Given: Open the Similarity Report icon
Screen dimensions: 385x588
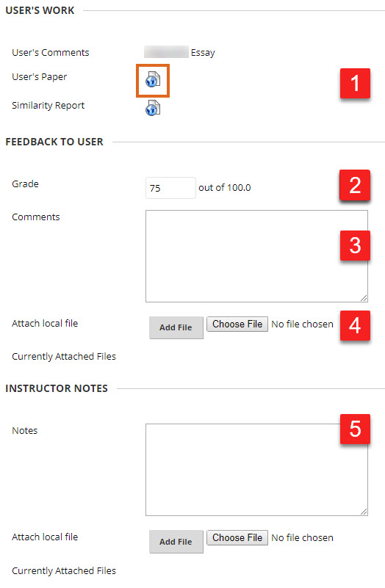Looking at the screenshot, I should point(153,108).
